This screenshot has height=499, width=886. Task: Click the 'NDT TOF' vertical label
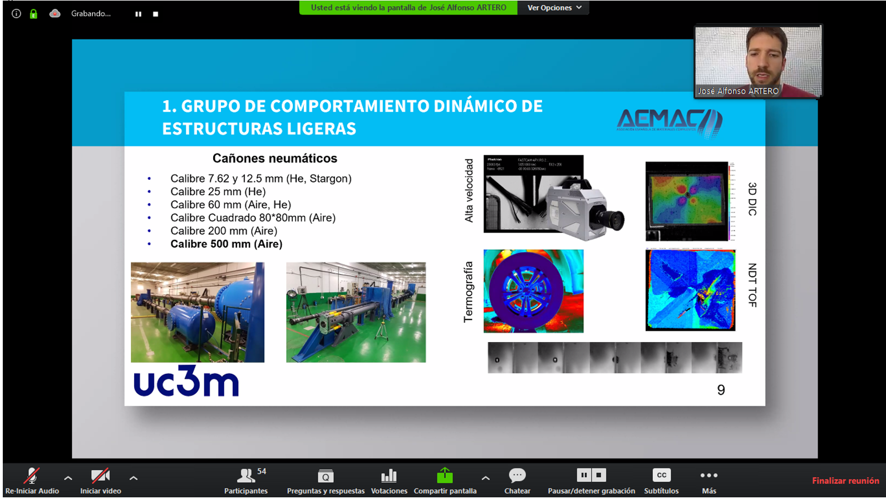coord(752,285)
